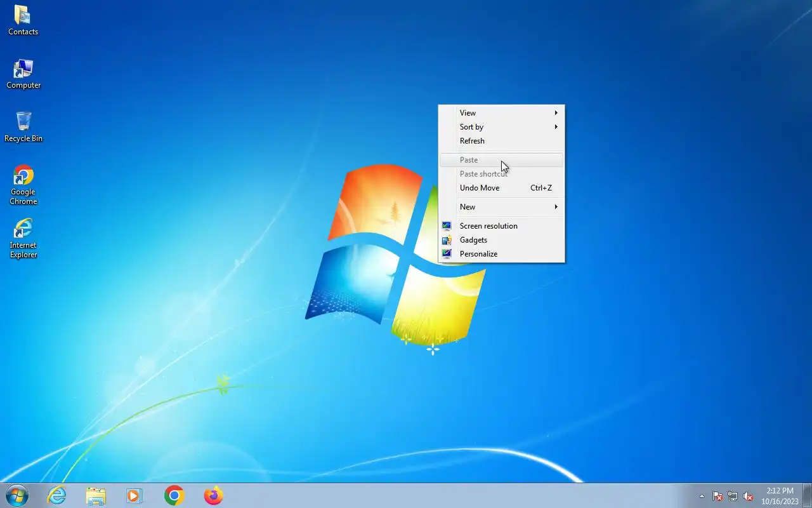The image size is (812, 508).
Task: Click the greyed-out Paste entry
Action: [x=501, y=160]
